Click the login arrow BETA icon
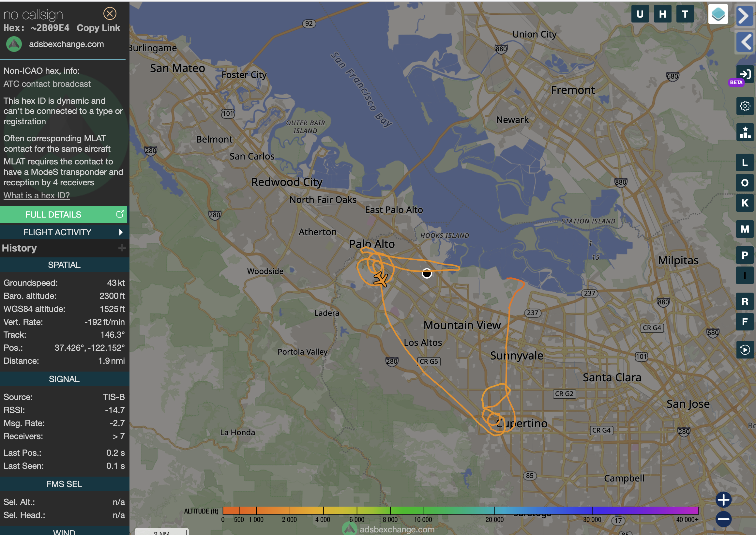This screenshot has width=756, height=535. pos(745,74)
